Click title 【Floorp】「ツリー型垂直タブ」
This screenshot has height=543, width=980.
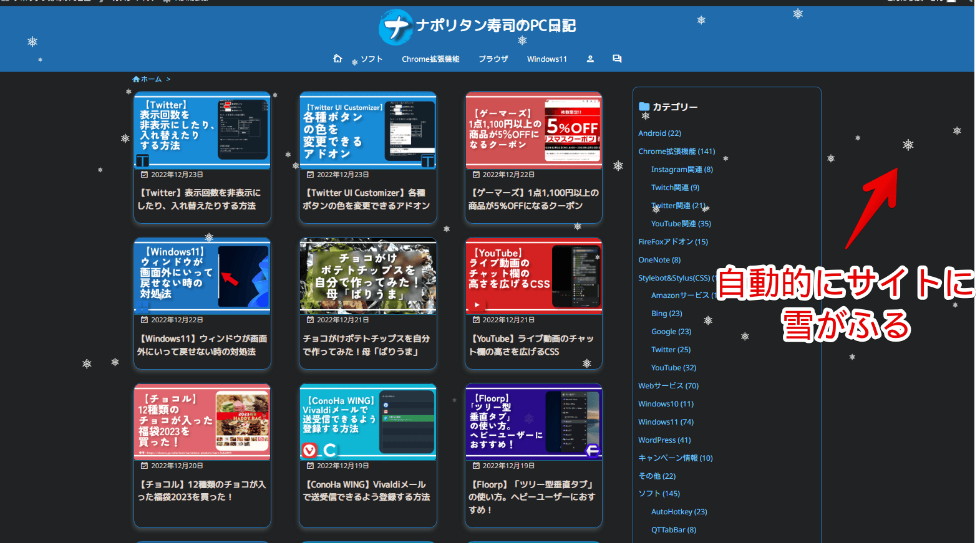[x=532, y=497]
